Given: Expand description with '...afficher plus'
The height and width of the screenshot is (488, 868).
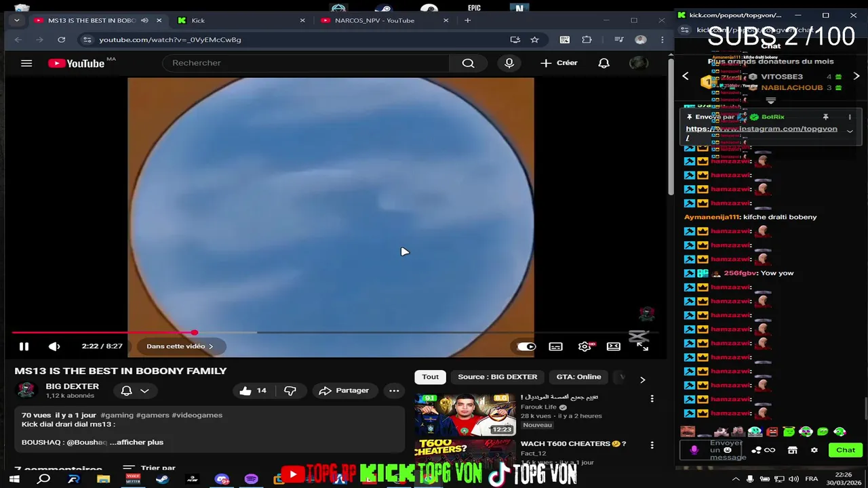Looking at the screenshot, I should [136, 442].
